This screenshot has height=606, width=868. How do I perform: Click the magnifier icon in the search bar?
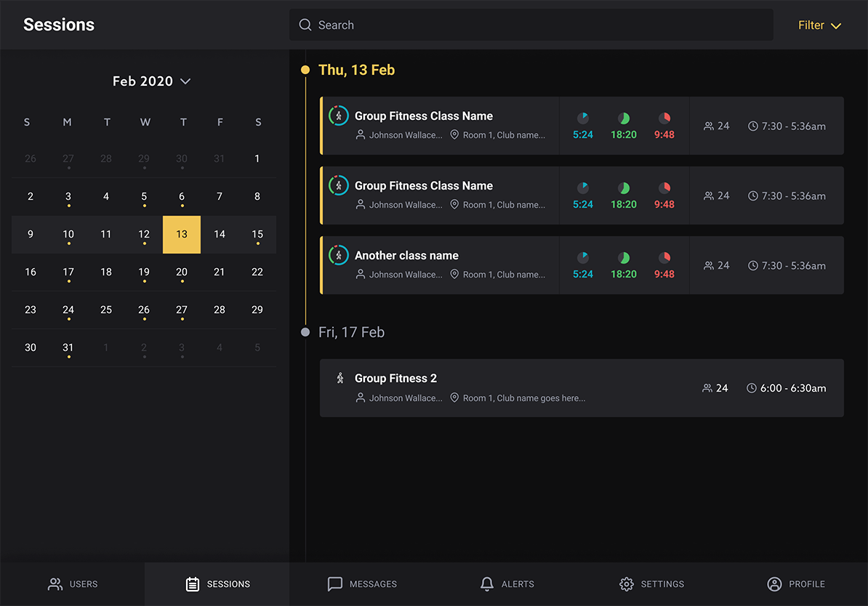(305, 25)
